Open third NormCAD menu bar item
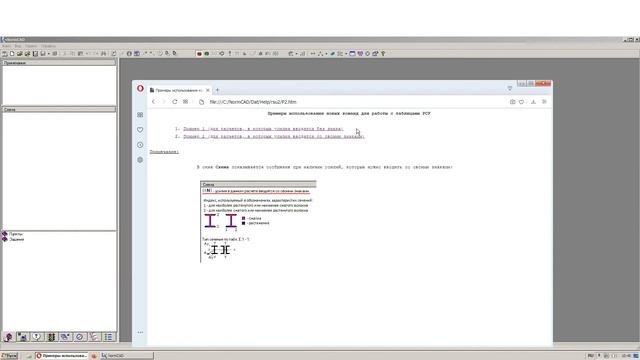This screenshot has width=640, height=360. (31, 46)
